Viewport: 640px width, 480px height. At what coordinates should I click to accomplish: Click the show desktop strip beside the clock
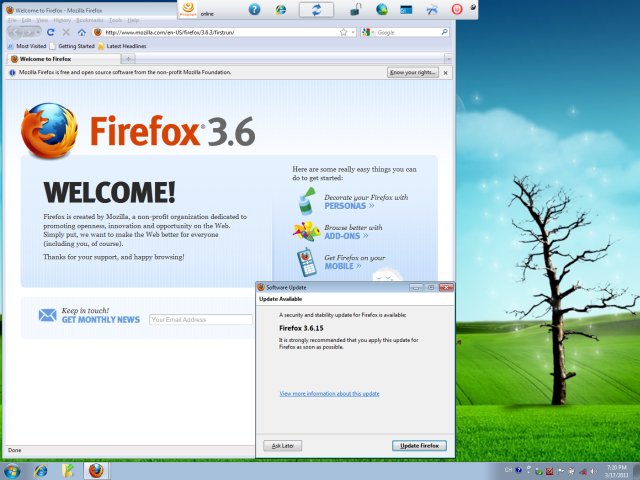click(636, 471)
